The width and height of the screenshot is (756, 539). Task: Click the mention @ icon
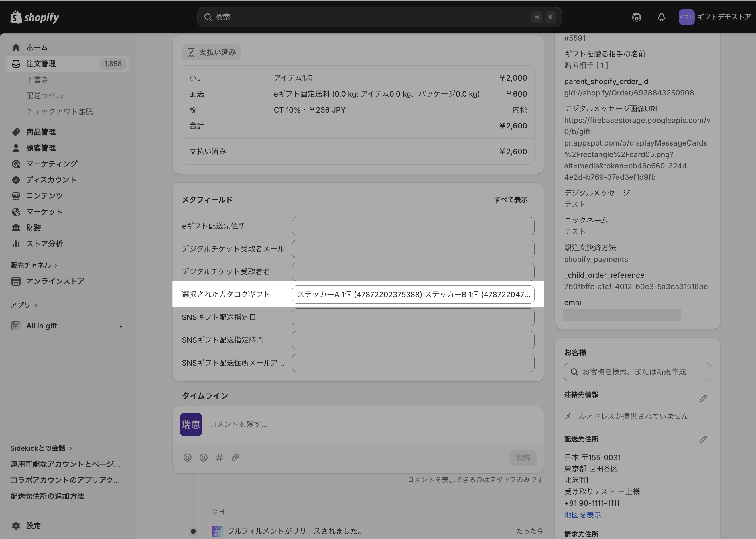pyautogui.click(x=203, y=458)
